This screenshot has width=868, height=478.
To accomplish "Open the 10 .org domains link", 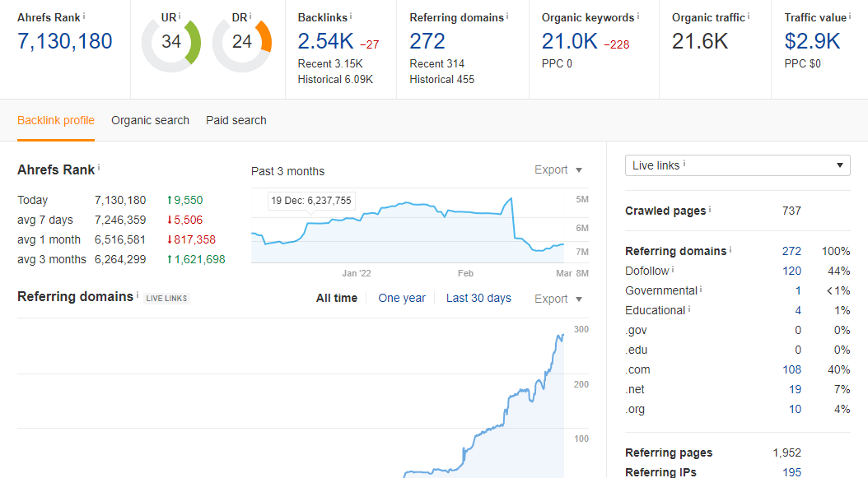I will point(795,410).
